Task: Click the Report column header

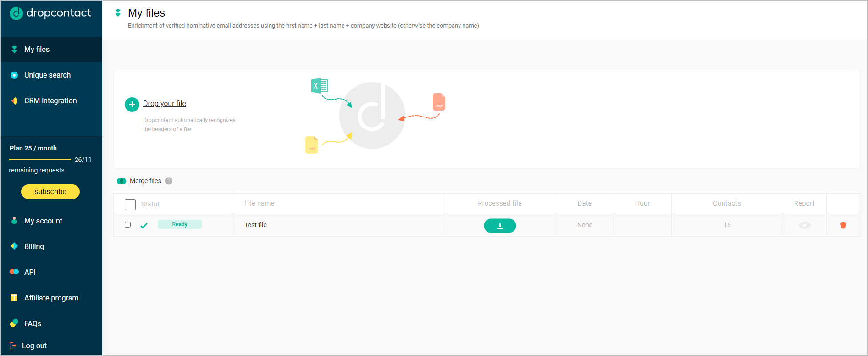Action: click(x=804, y=204)
